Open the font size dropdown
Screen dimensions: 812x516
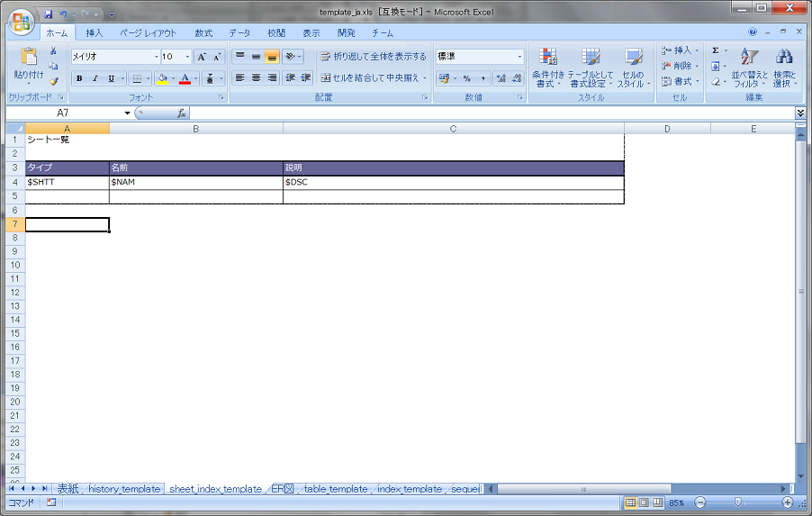tap(187, 57)
